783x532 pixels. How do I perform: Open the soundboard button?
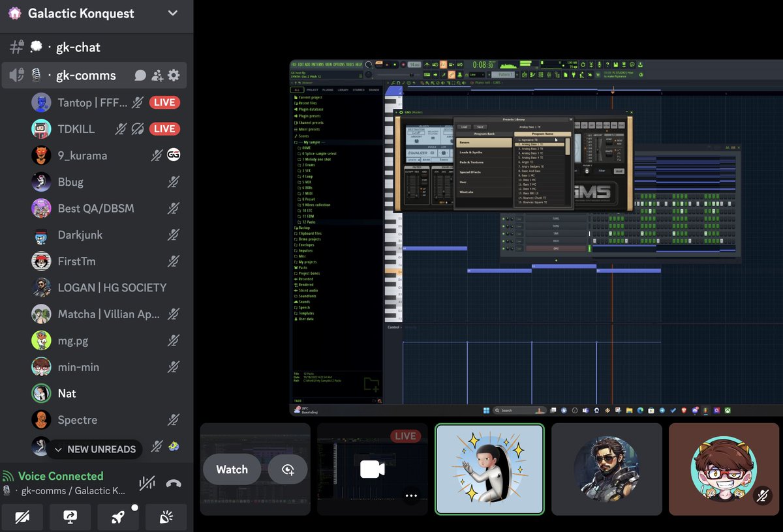[166, 517]
